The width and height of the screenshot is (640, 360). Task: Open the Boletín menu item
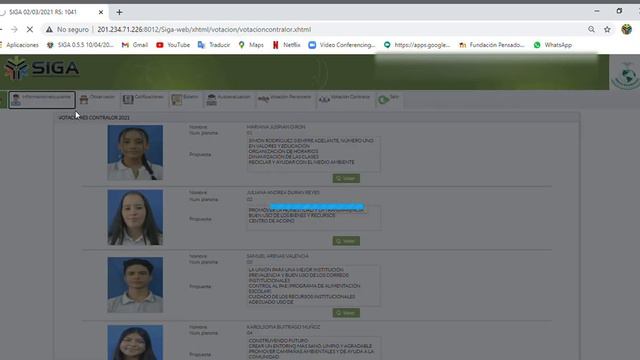pyautogui.click(x=185, y=99)
